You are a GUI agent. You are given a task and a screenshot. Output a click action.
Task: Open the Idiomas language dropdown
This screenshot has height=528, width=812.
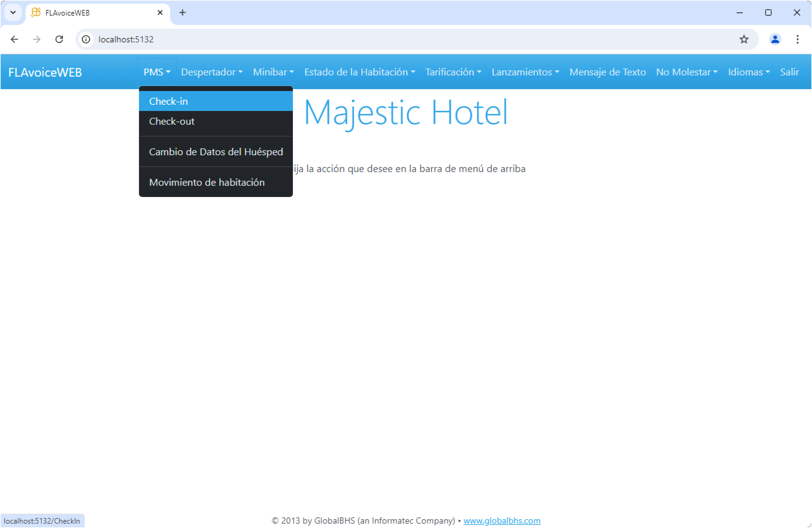(748, 72)
